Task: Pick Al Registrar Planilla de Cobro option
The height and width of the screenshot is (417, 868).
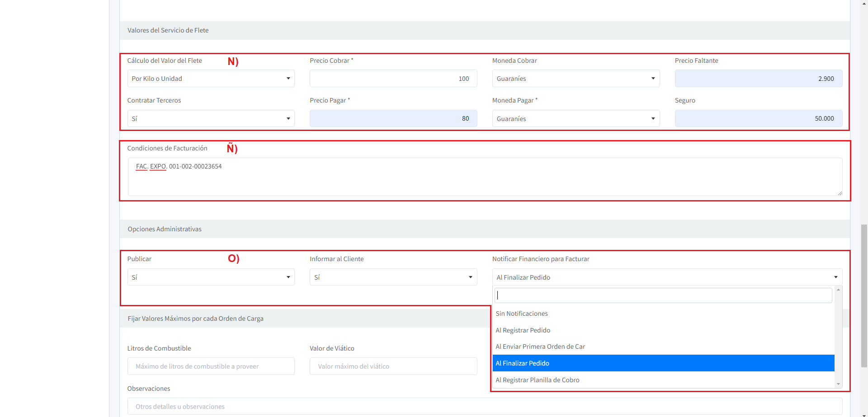Action: pos(538,380)
